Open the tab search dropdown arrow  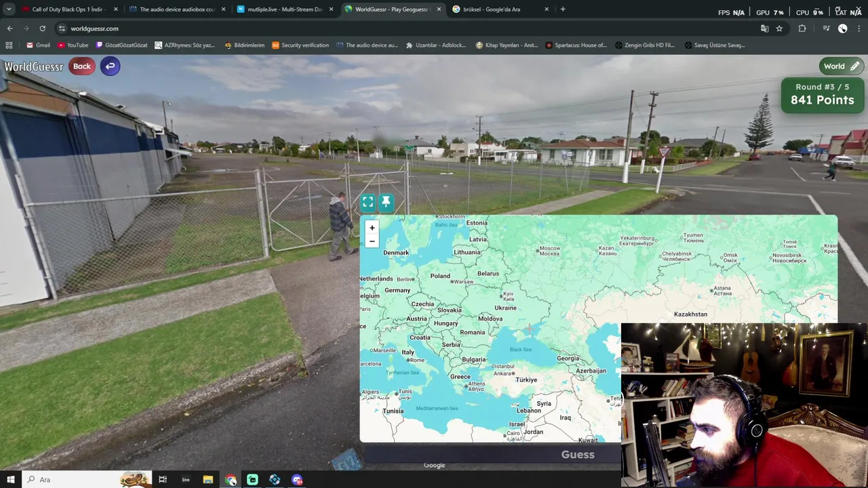tap(8, 9)
